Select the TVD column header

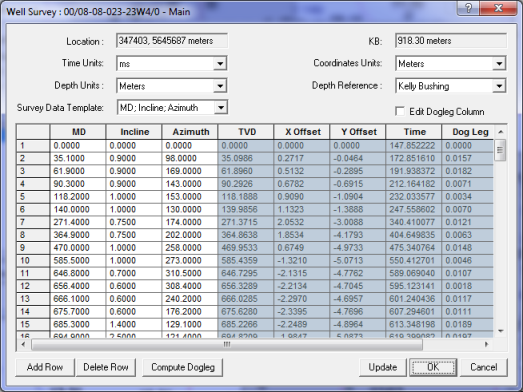[x=246, y=132]
